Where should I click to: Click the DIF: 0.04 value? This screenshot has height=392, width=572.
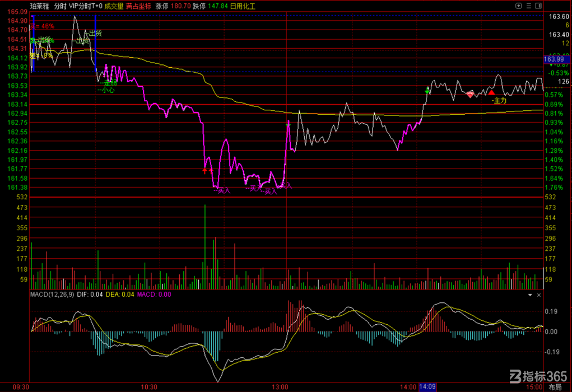click(x=90, y=294)
